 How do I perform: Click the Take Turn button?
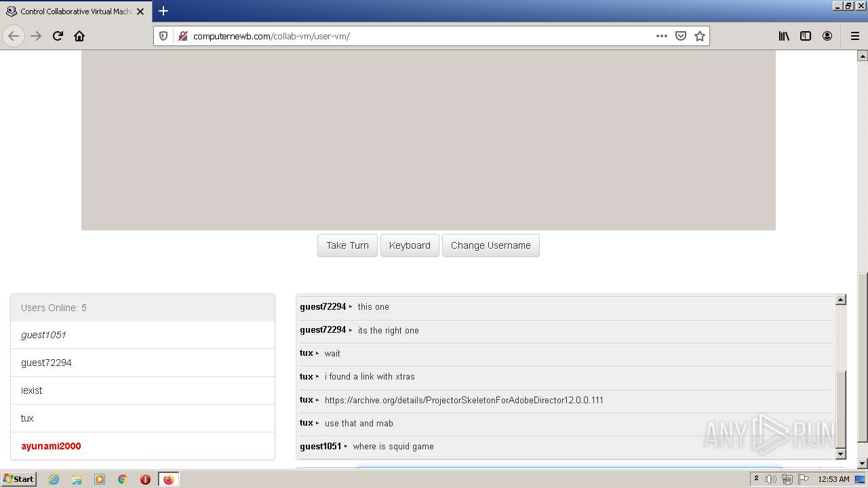[347, 245]
